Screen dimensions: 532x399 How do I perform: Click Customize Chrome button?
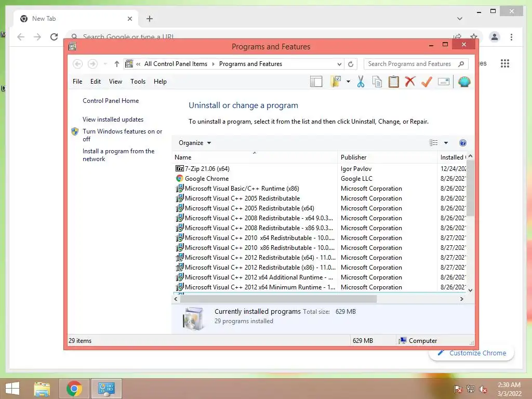pyautogui.click(x=472, y=353)
